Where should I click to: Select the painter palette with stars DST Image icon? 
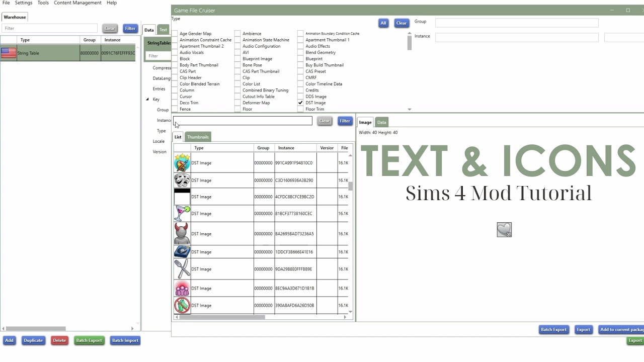[182, 163]
